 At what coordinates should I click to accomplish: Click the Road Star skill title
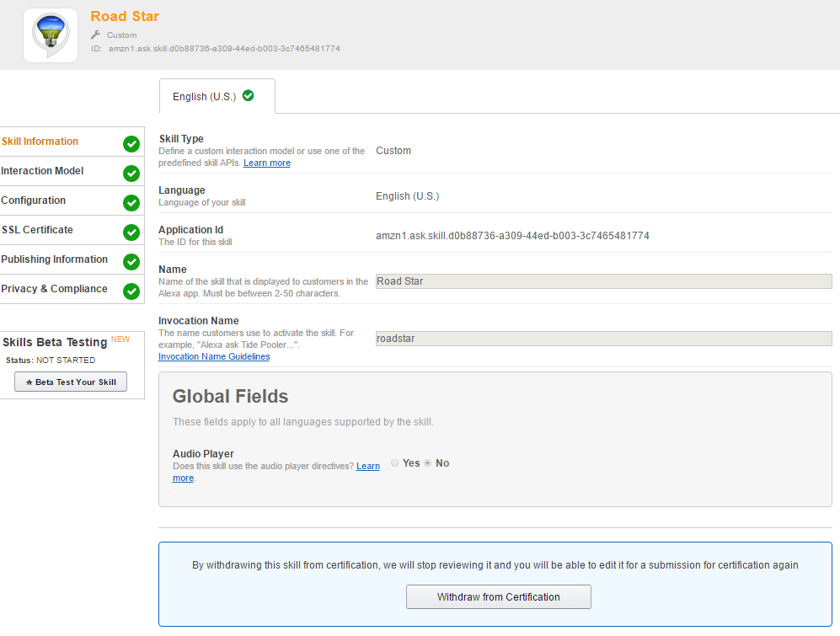tap(125, 17)
